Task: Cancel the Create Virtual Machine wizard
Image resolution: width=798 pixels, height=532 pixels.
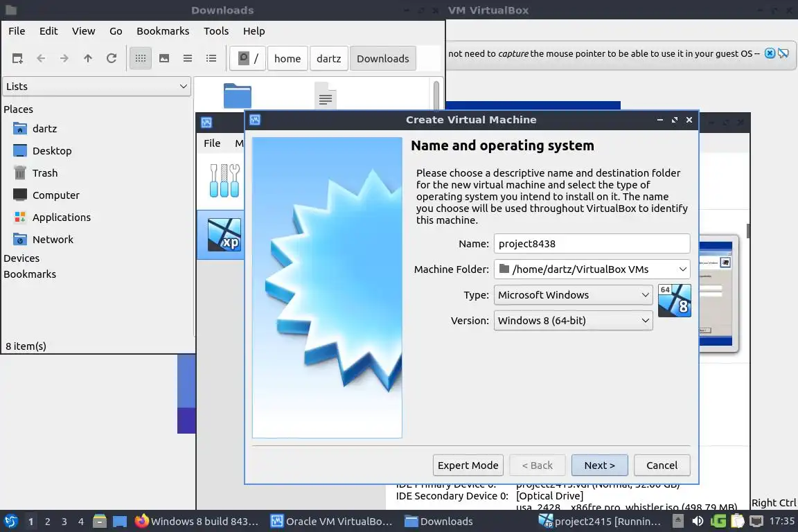Action: pyautogui.click(x=662, y=465)
